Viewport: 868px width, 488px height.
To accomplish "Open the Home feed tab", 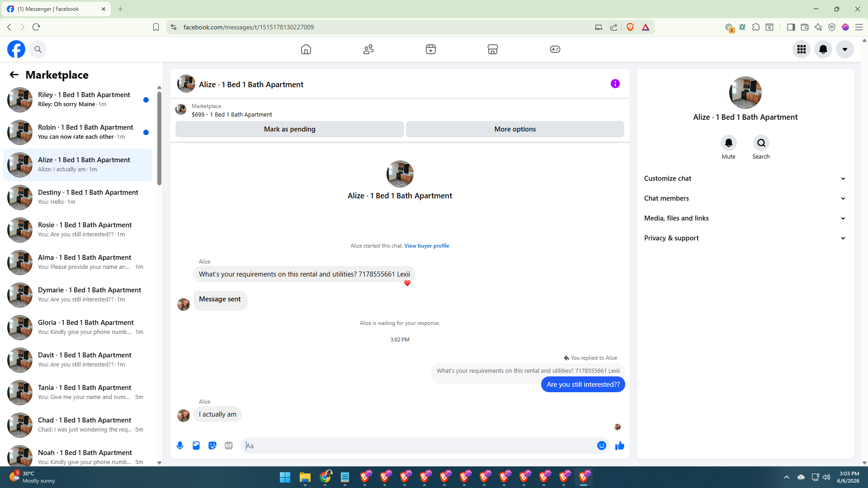I will click(306, 49).
